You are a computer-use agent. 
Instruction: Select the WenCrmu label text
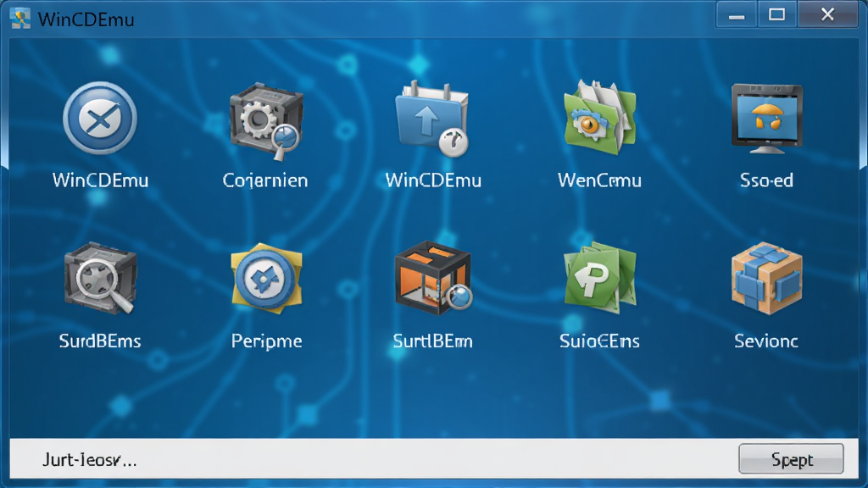(x=599, y=180)
